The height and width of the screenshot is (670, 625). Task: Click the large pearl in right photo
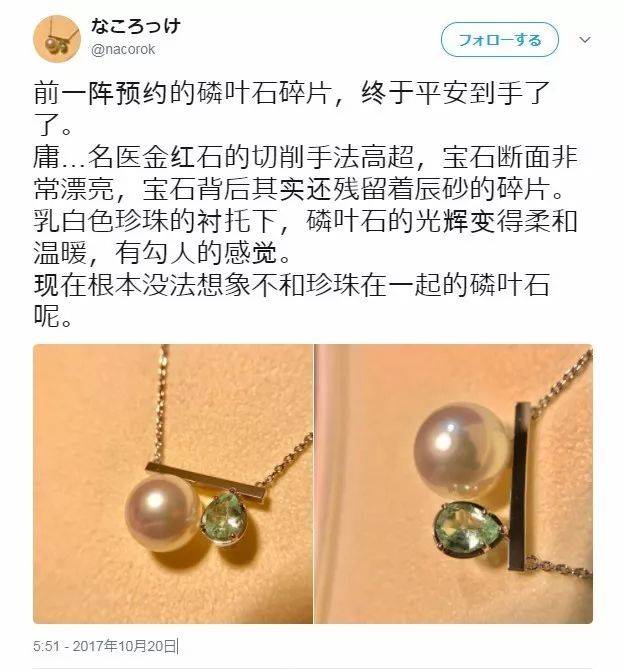(462, 449)
